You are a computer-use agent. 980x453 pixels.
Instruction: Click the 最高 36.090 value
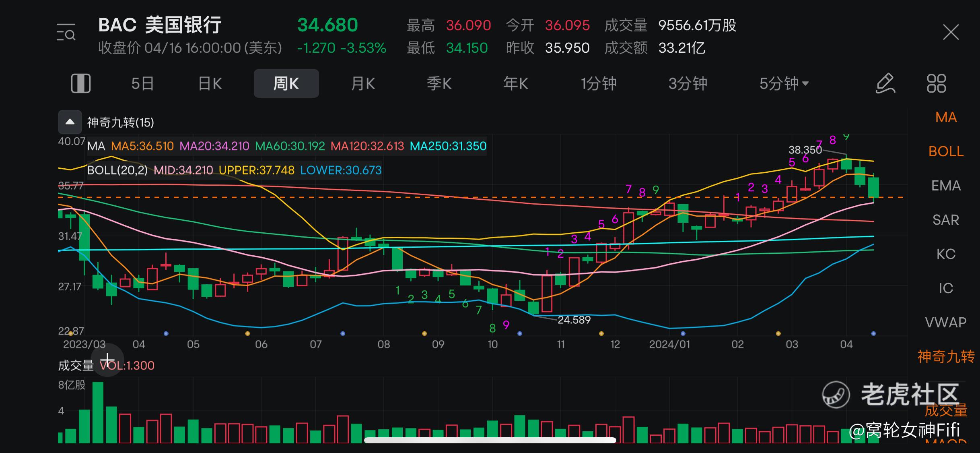tap(469, 25)
